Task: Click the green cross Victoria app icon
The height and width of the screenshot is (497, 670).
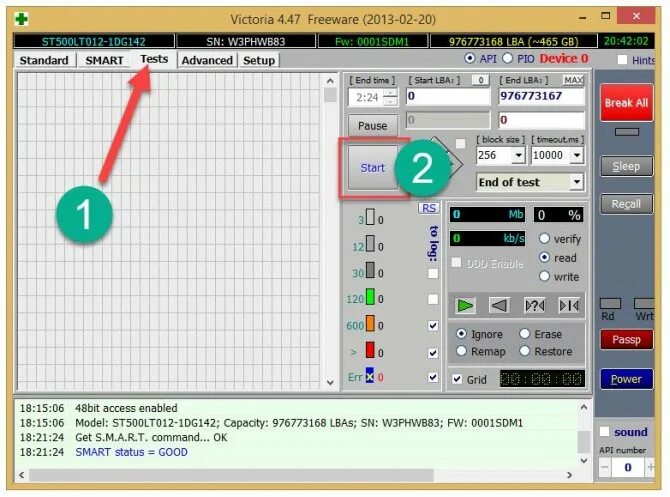Action: 21,19
